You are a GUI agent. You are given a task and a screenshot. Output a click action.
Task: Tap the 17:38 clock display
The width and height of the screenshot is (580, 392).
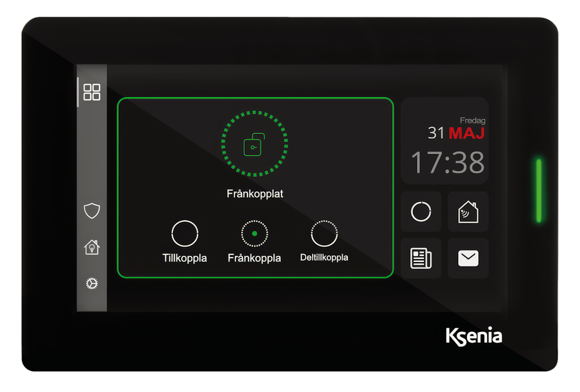click(447, 163)
